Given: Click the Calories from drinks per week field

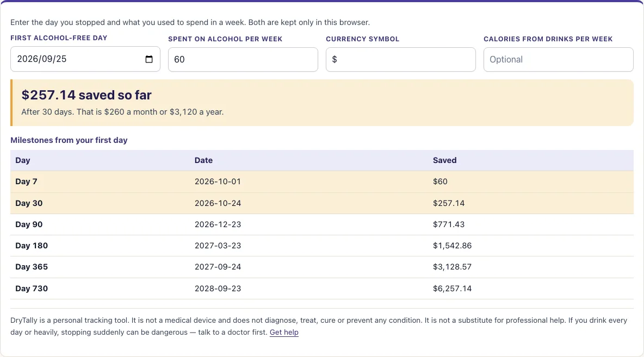Looking at the screenshot, I should (558, 60).
